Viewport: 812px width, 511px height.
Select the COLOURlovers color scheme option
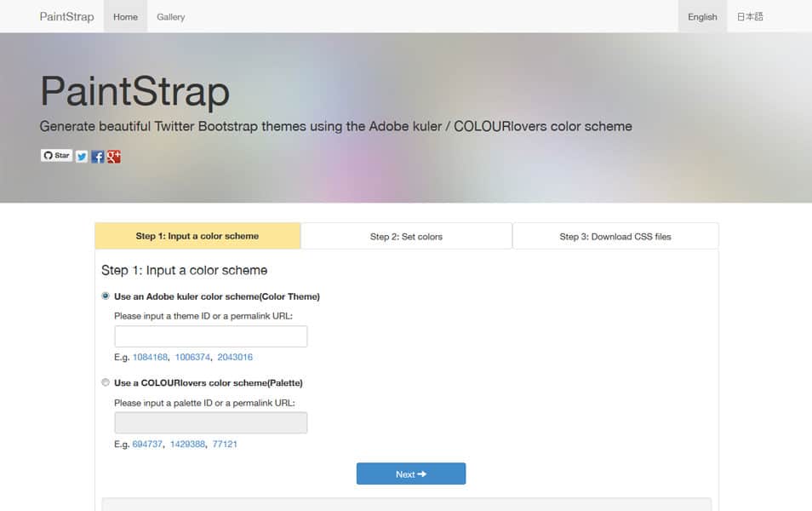(106, 382)
